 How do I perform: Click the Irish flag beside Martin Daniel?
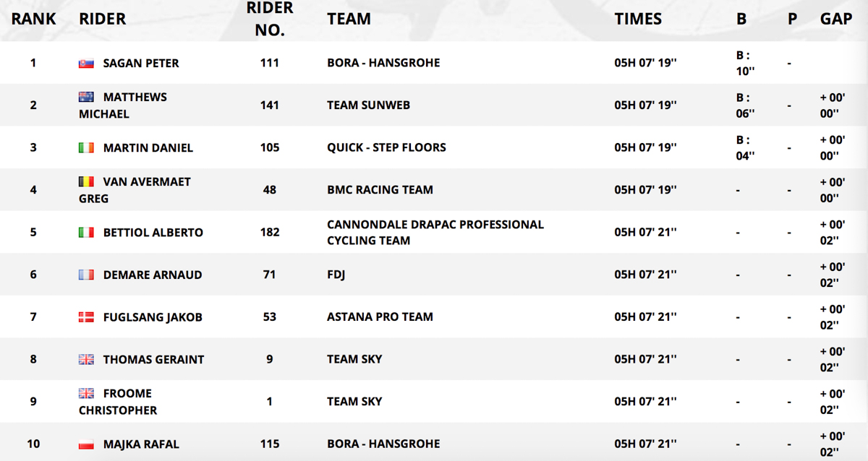point(87,148)
